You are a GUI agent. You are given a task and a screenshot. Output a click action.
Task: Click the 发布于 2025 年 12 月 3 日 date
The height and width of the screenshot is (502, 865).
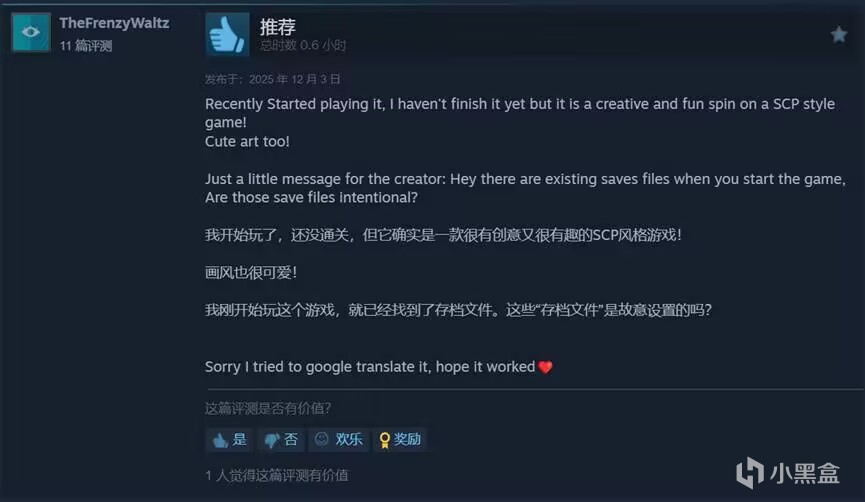pos(273,79)
